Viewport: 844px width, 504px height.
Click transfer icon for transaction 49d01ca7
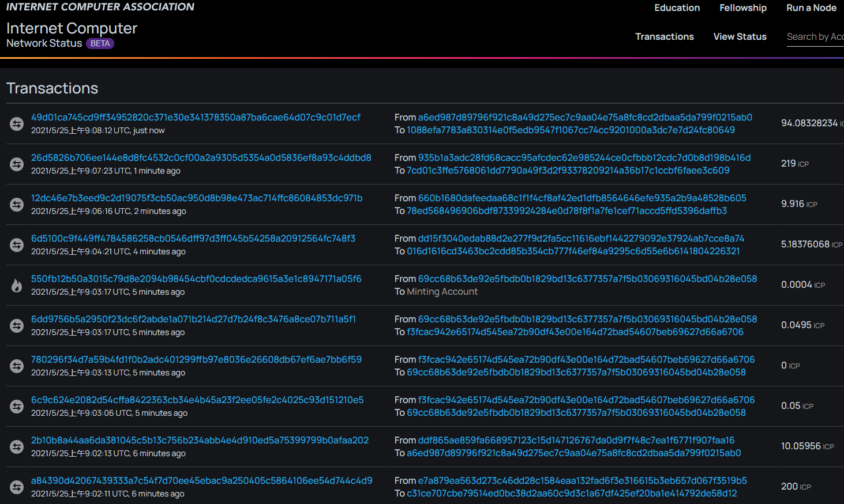click(17, 124)
